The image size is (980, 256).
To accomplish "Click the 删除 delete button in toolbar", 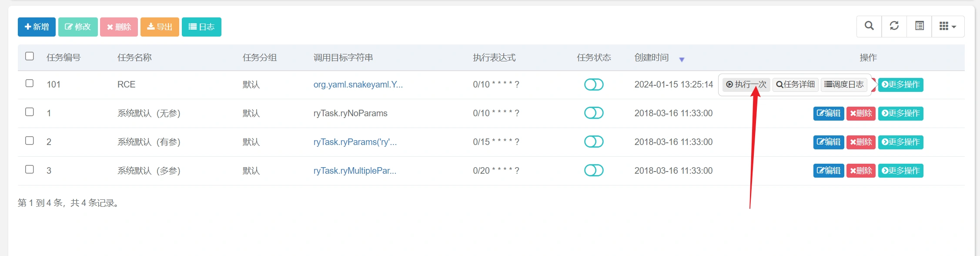I will [x=119, y=27].
